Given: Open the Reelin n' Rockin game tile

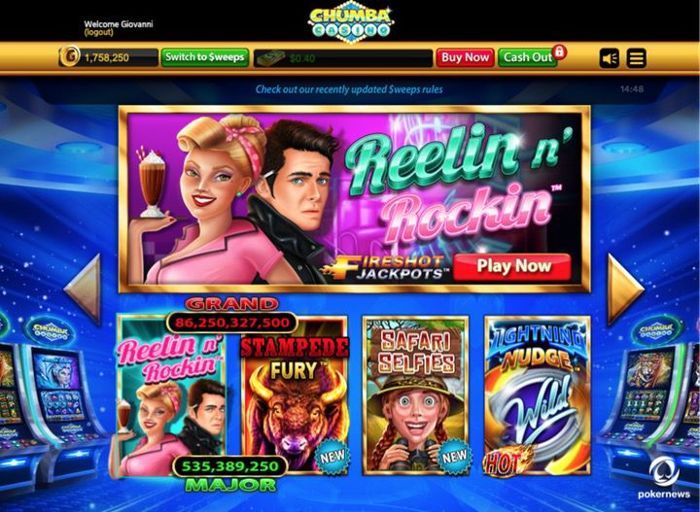Looking at the screenshot, I should pos(171,395).
